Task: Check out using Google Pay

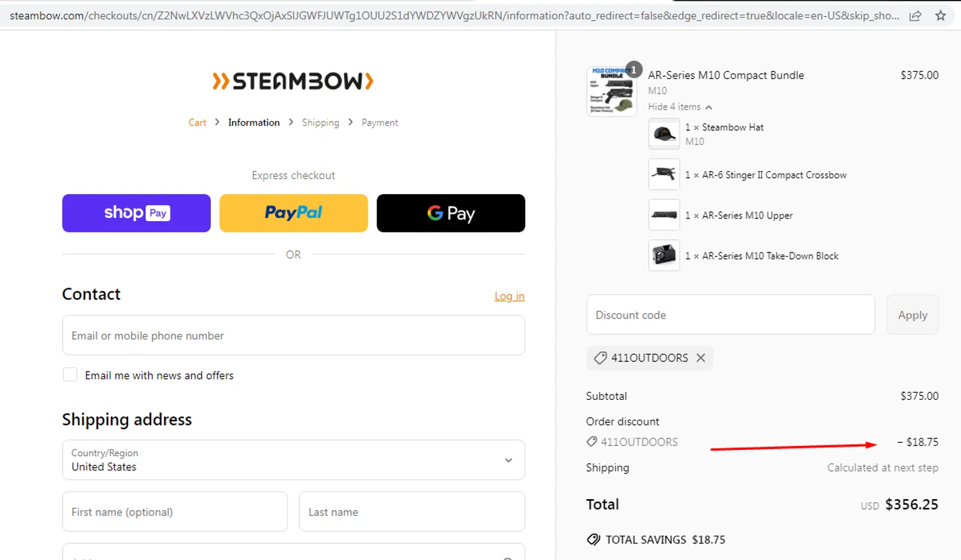Action: point(451,213)
